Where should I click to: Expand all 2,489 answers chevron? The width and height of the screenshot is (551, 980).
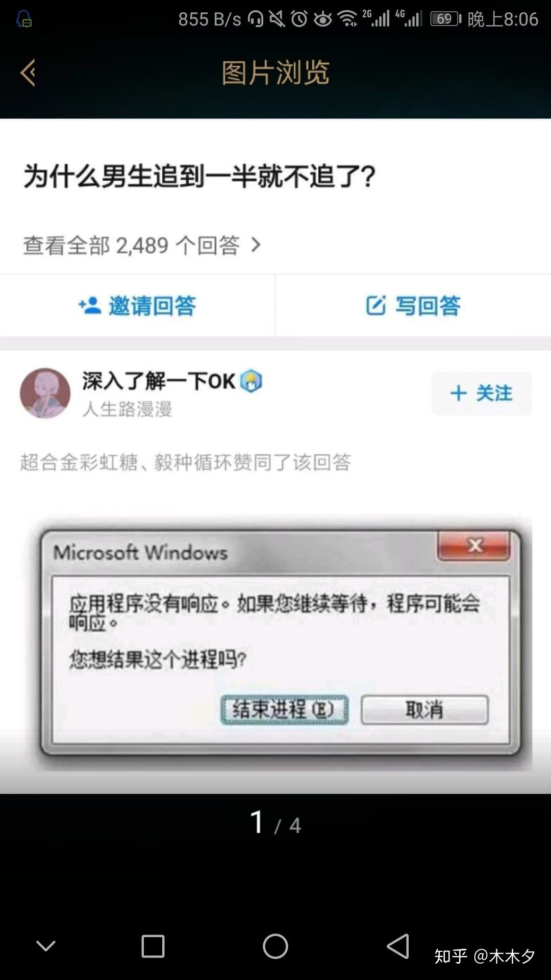tap(256, 246)
